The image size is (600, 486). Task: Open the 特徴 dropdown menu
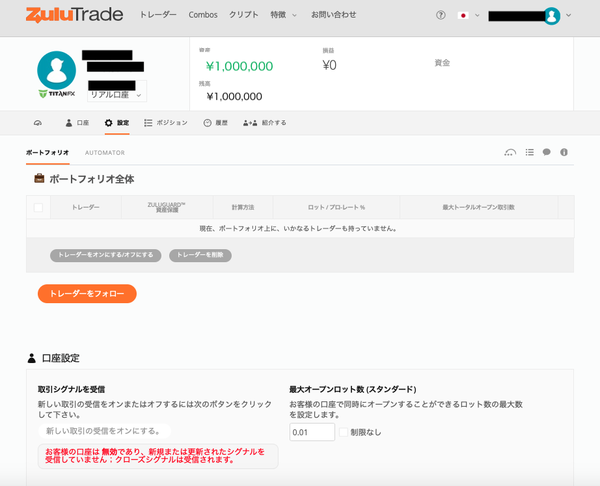click(284, 15)
